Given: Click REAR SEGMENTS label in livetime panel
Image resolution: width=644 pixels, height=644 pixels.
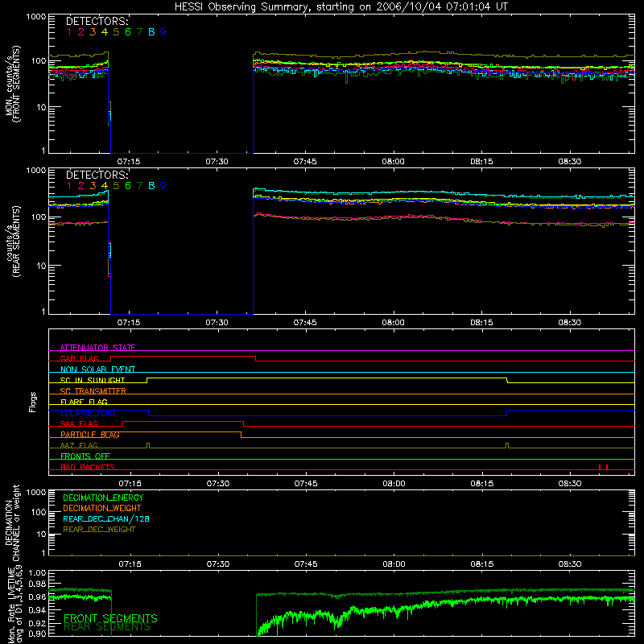Looking at the screenshot, I should coord(107,627).
